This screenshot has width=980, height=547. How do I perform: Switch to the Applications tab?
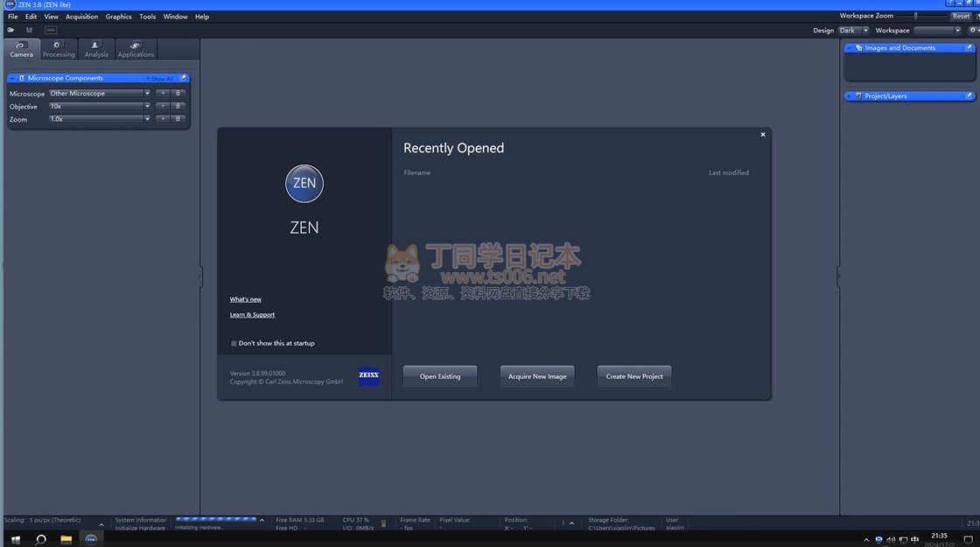[136, 49]
